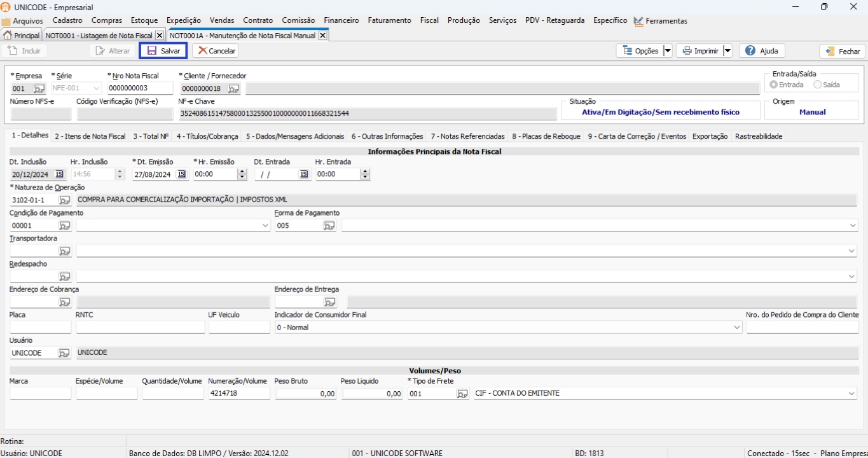Open the Dt. Emissão calendar picker
The image size is (868, 458).
coord(181,174)
